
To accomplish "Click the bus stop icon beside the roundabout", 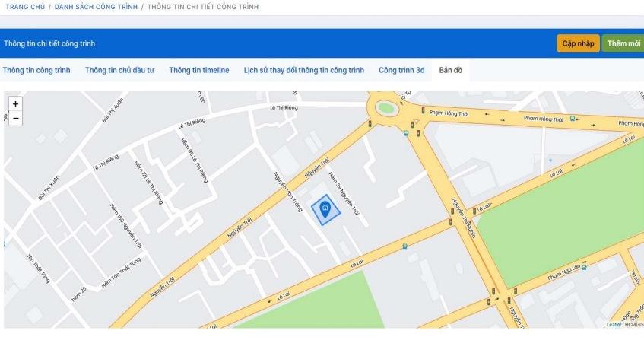I will click(407, 132).
